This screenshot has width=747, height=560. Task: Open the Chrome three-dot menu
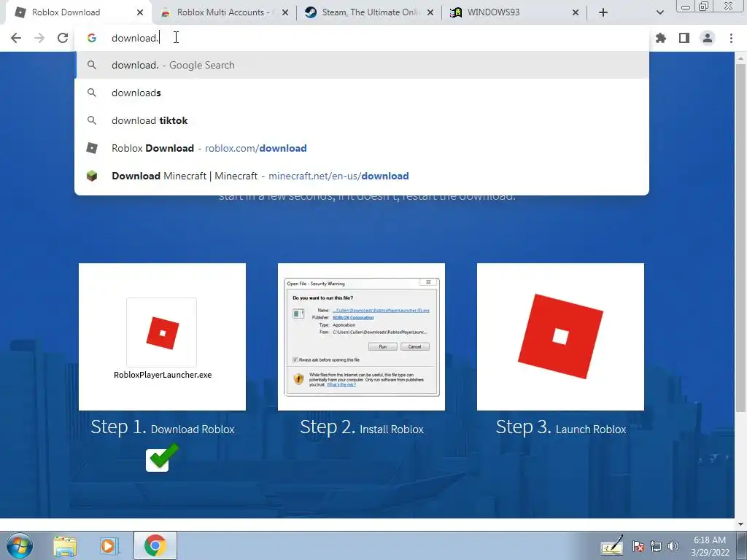tap(731, 38)
